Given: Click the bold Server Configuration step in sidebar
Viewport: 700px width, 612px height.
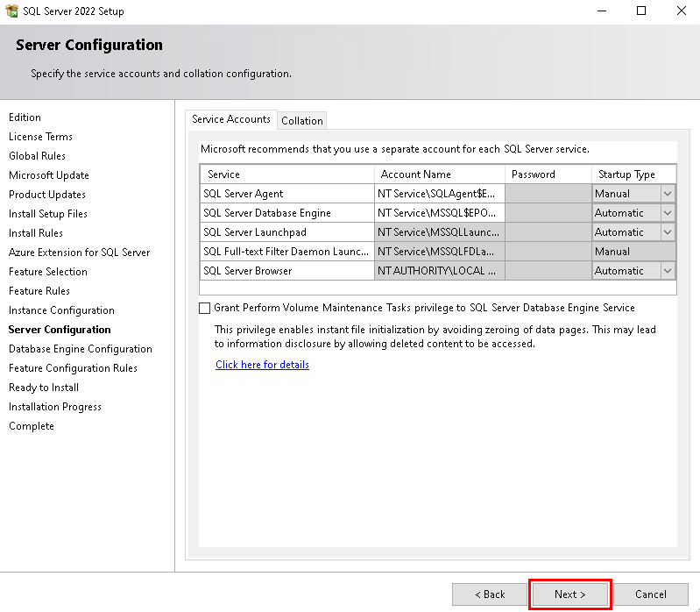Looking at the screenshot, I should click(x=60, y=330).
